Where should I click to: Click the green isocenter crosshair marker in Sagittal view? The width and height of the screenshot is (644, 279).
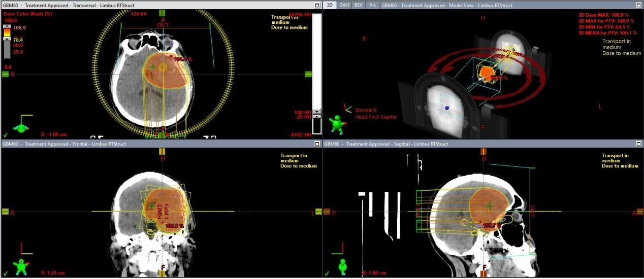point(490,205)
